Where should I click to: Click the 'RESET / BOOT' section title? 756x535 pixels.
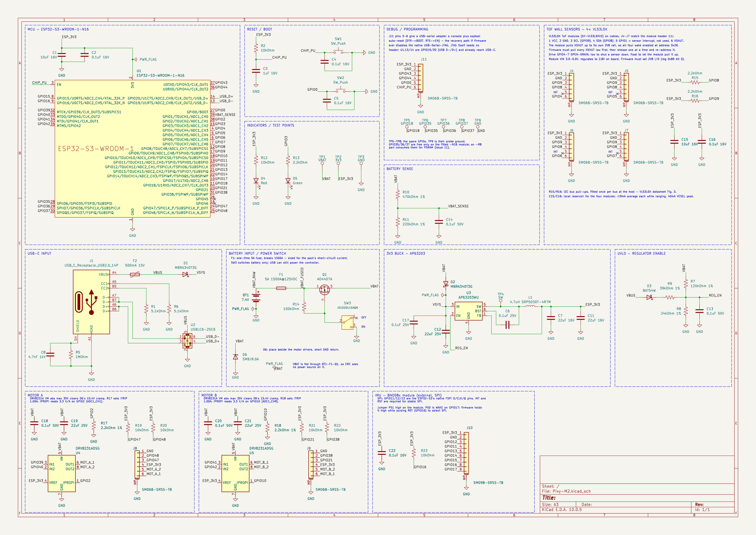(x=260, y=29)
